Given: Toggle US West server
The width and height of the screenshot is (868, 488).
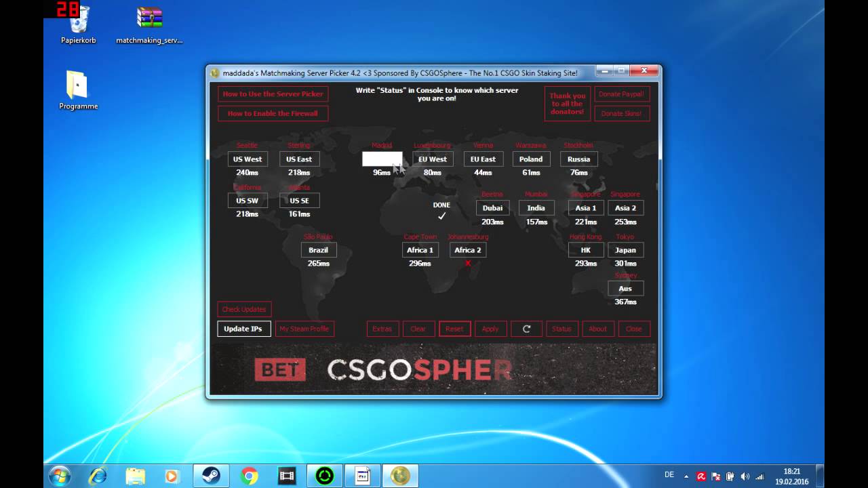Looking at the screenshot, I should pos(248,159).
